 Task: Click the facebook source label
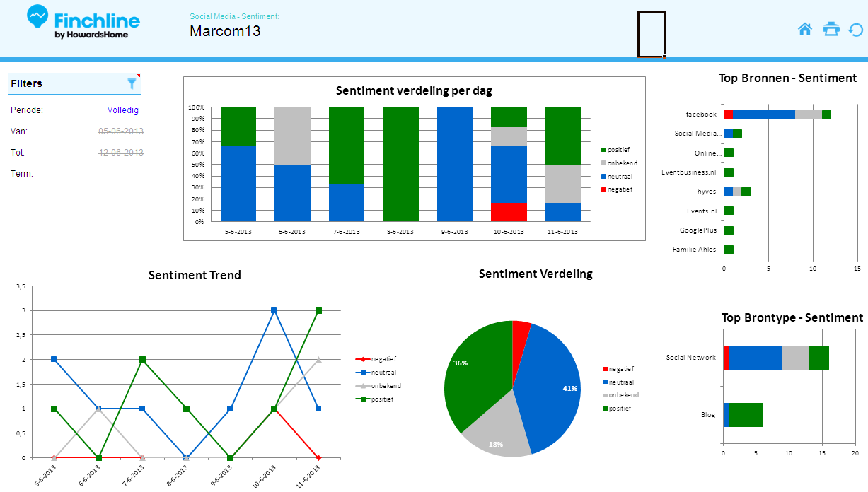(701, 115)
